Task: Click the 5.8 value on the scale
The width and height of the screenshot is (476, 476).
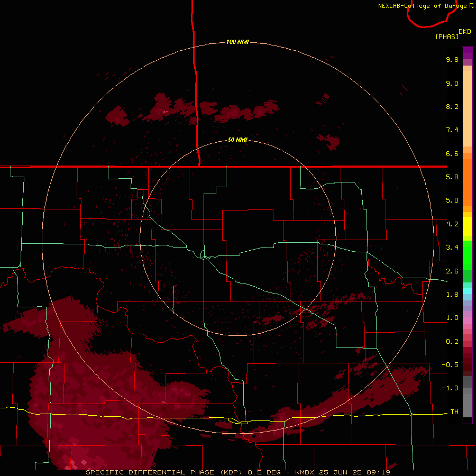Action: click(452, 177)
